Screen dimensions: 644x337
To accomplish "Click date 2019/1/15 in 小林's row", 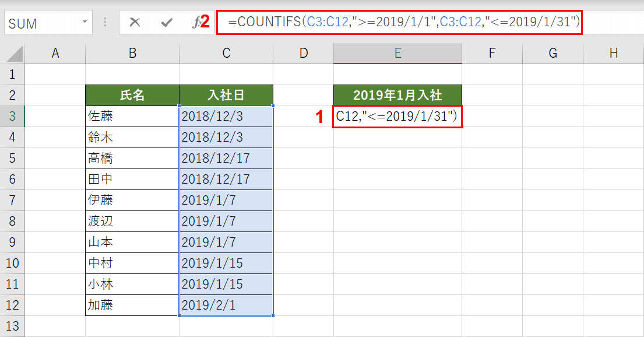I will coord(226,284).
